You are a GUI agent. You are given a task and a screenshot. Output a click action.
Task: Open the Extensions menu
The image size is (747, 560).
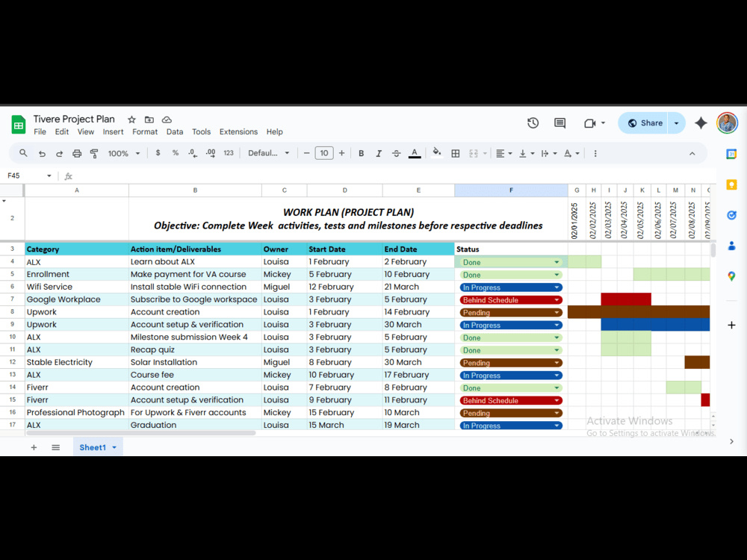[x=238, y=132]
